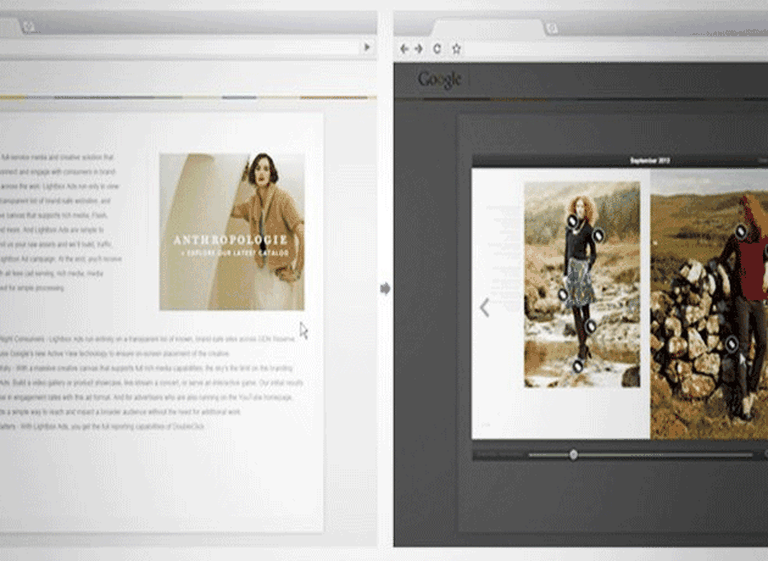Click the catalog page slider handle
This screenshot has width=768, height=561.
(573, 455)
